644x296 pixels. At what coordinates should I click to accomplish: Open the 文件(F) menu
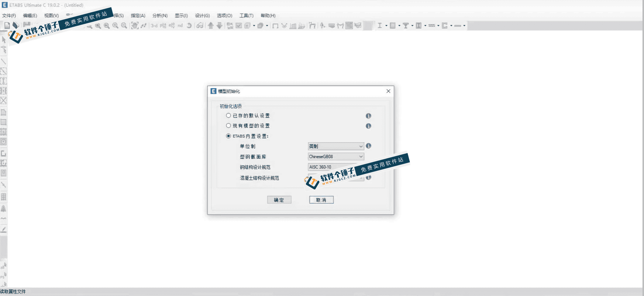pos(9,15)
